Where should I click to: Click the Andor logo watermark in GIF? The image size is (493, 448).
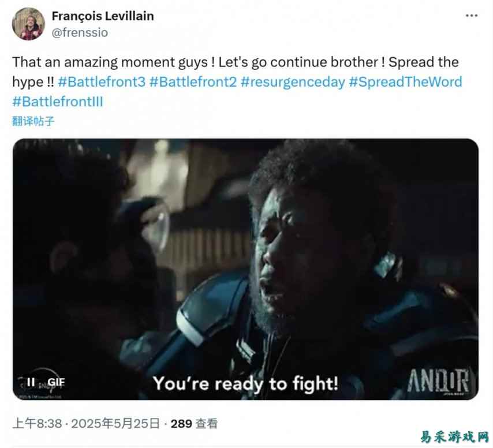pos(439,382)
